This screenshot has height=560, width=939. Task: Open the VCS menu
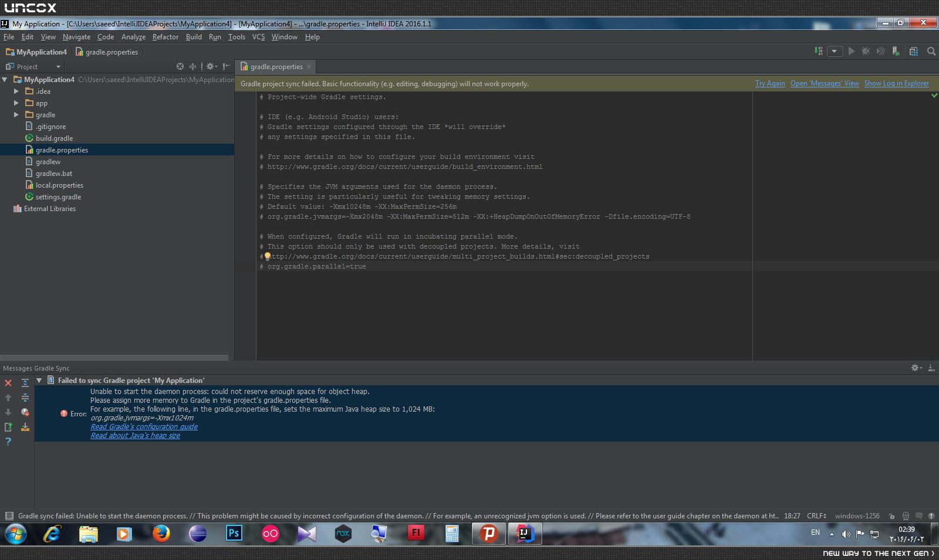pyautogui.click(x=258, y=36)
